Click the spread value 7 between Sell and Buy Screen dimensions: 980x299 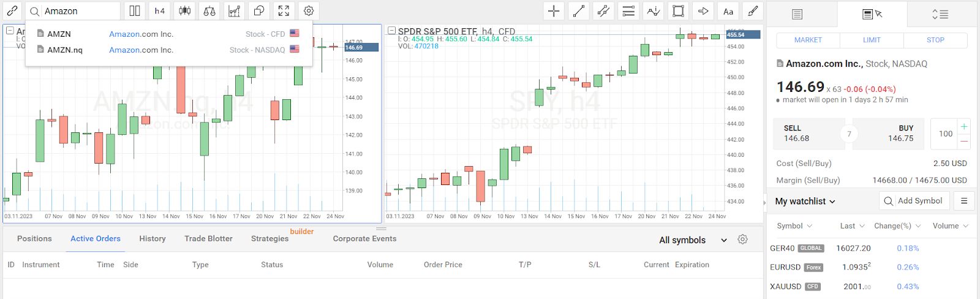849,134
